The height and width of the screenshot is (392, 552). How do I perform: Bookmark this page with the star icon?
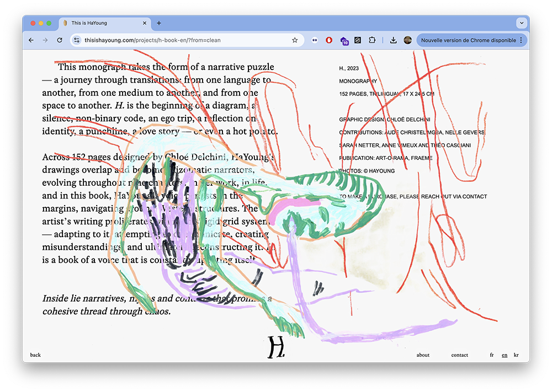coord(295,40)
